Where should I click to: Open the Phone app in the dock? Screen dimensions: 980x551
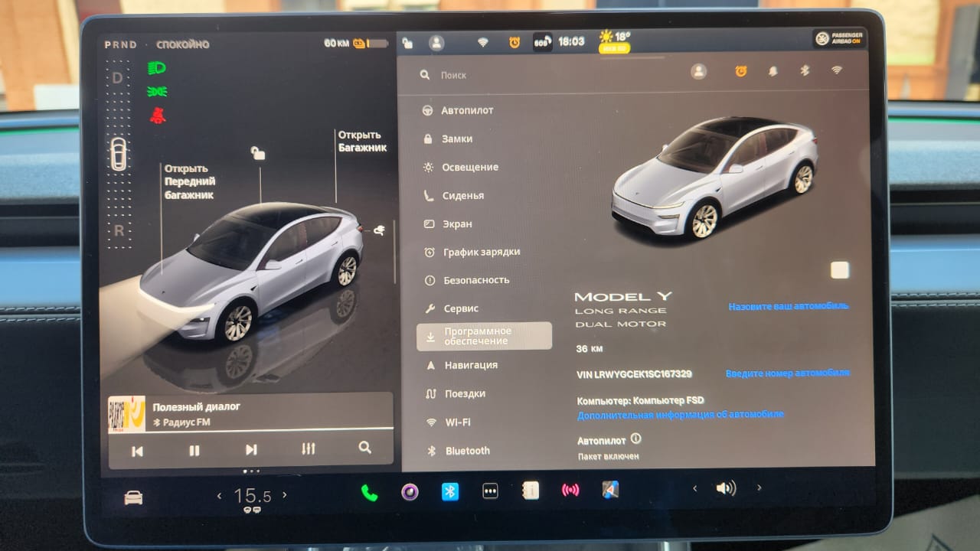point(370,492)
